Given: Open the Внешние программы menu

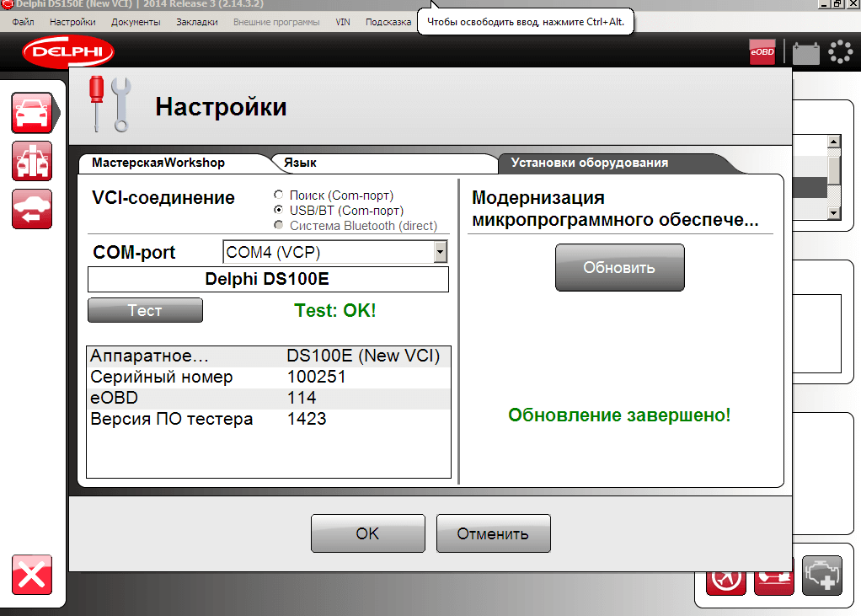Looking at the screenshot, I should coord(276,22).
